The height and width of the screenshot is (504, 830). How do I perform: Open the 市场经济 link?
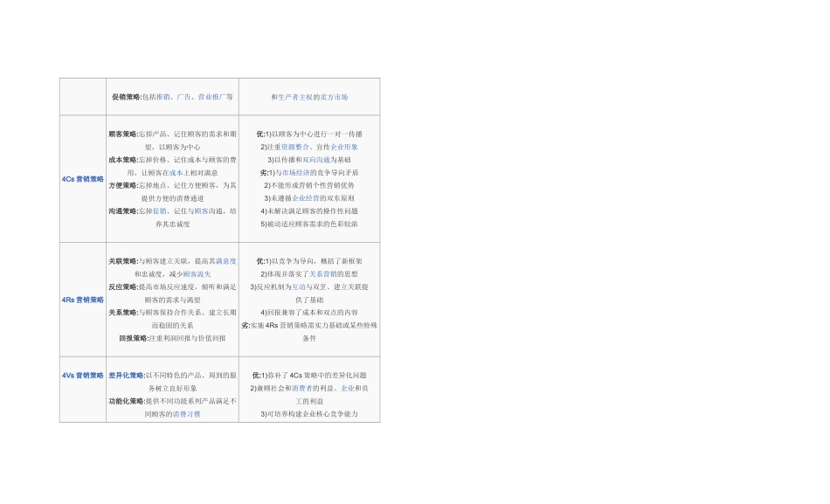[296, 173]
